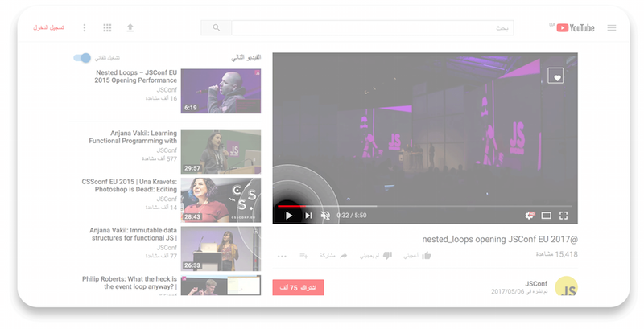Viewport: 644px width, 329px height.
Task: Open Anjana Vakil Immutable data structures title
Action: (x=134, y=234)
